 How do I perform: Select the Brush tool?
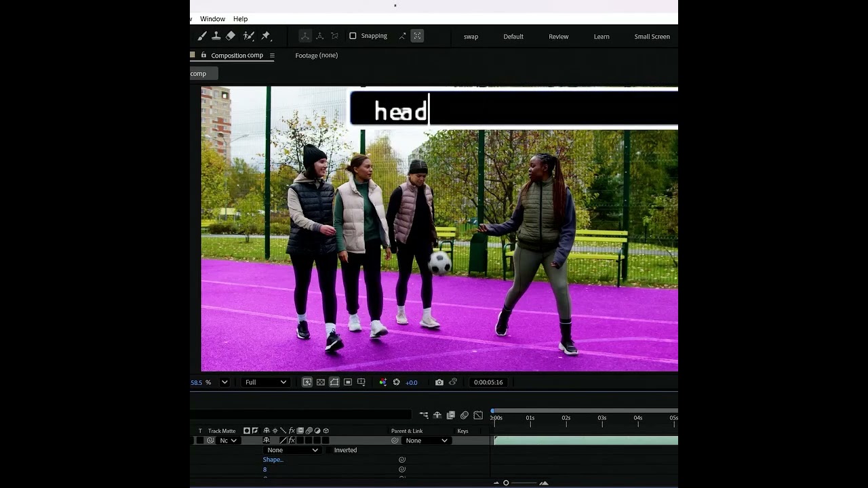click(x=202, y=36)
